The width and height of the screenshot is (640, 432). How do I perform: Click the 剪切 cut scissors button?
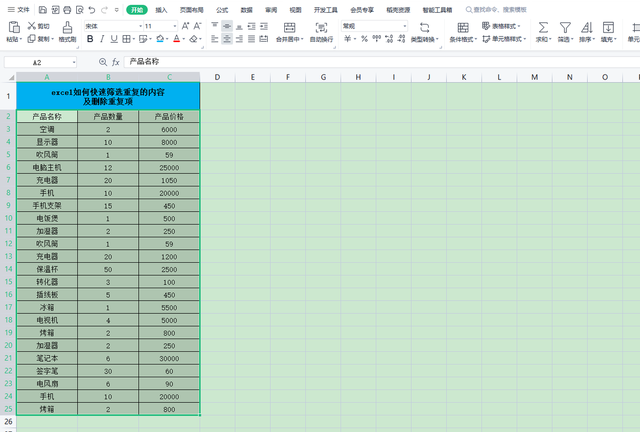click(38, 26)
